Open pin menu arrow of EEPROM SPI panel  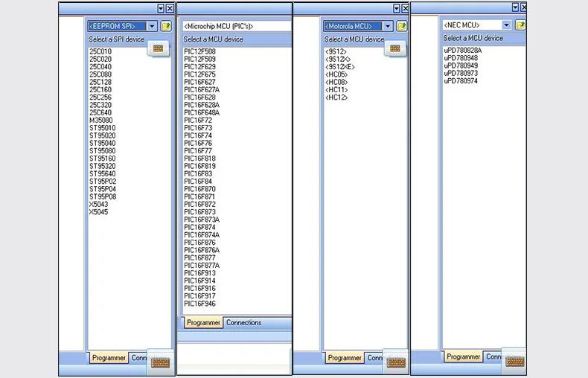click(161, 8)
